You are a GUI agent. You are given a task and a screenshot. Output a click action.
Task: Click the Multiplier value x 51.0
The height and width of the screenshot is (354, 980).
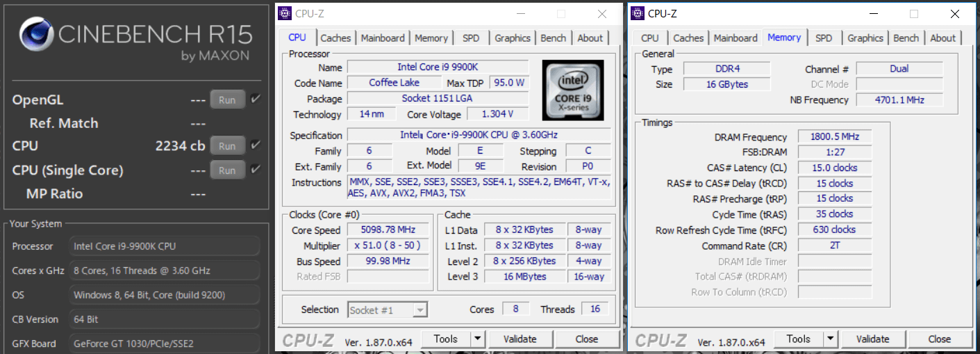[388, 246]
